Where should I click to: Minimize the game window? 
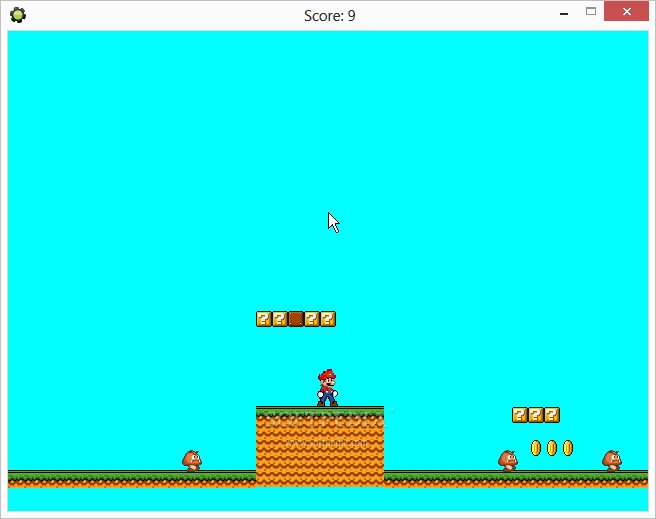click(x=564, y=14)
